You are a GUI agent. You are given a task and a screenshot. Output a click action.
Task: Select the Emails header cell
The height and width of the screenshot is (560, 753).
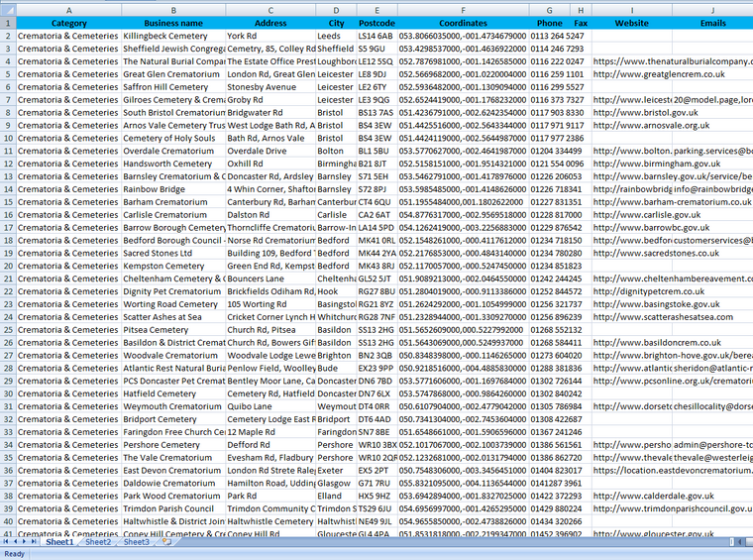coord(712,23)
